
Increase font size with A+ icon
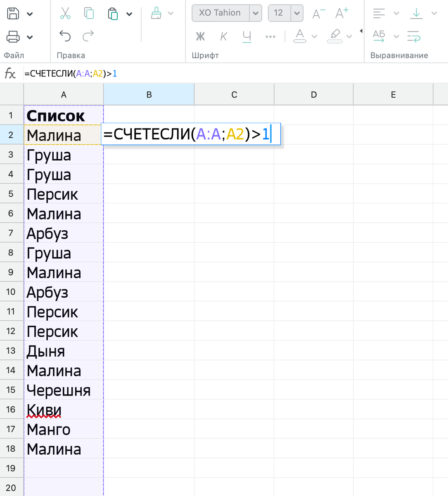(x=342, y=13)
